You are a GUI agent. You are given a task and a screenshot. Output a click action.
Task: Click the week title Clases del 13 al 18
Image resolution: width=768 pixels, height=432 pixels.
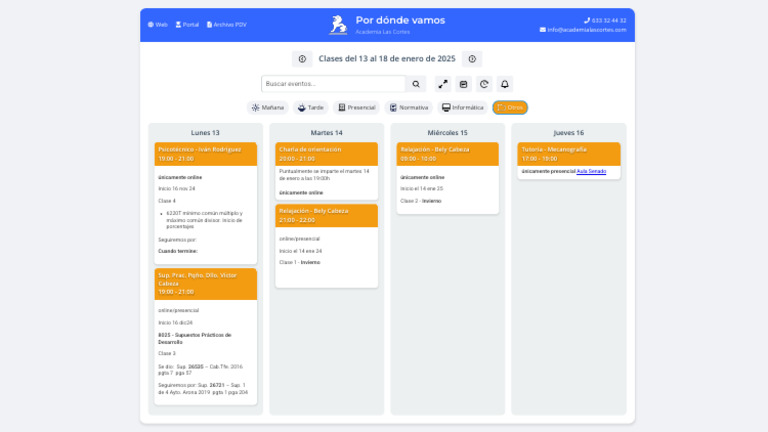point(387,59)
